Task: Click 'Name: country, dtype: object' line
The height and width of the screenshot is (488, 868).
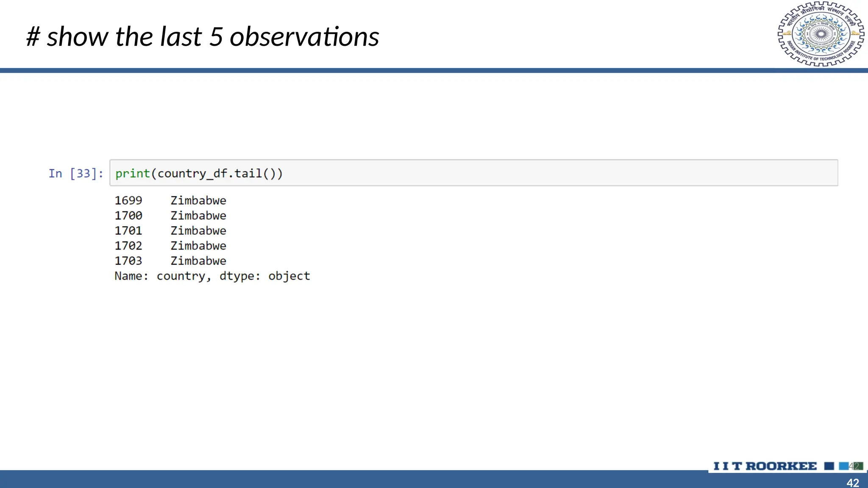Action: pyautogui.click(x=212, y=276)
